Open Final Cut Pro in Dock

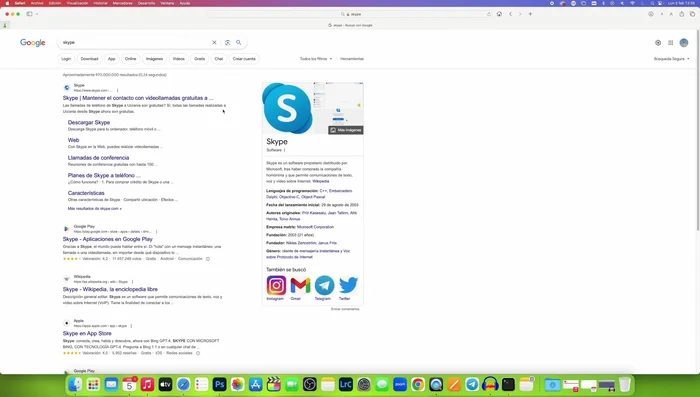click(x=273, y=384)
